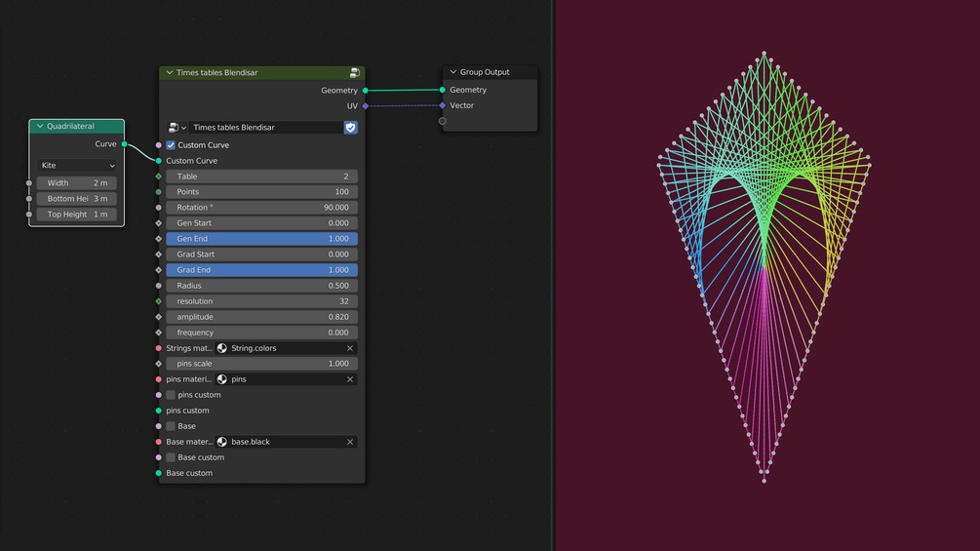The width and height of the screenshot is (980, 551).
Task: Click the Custom Curve boolean input socket
Action: click(x=159, y=145)
